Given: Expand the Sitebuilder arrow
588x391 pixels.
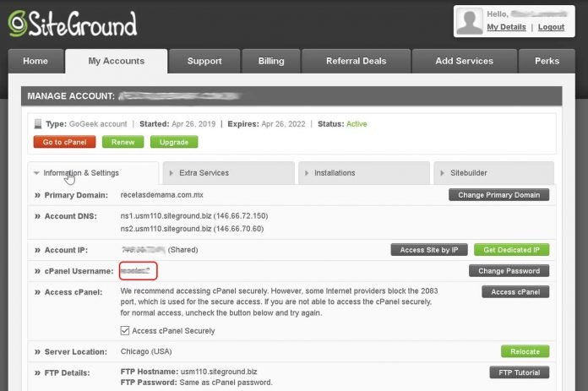Looking at the screenshot, I should (442, 173).
